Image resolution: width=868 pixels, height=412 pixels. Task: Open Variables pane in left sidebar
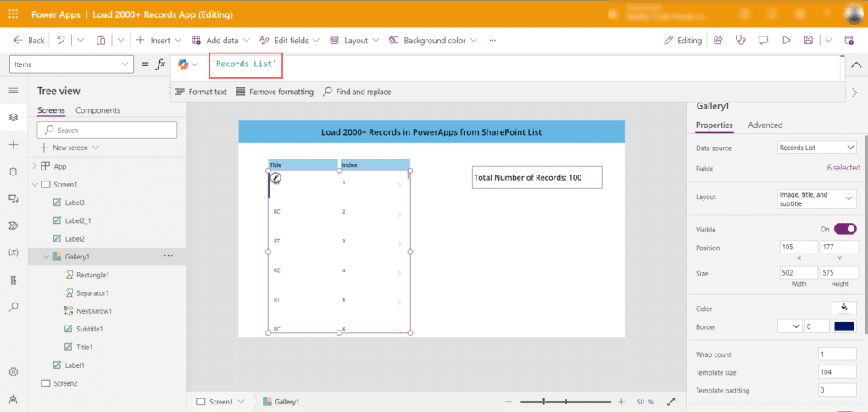13,253
